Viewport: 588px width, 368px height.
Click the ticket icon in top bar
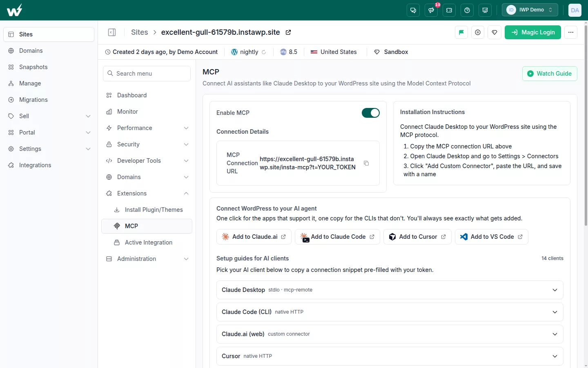449,10
